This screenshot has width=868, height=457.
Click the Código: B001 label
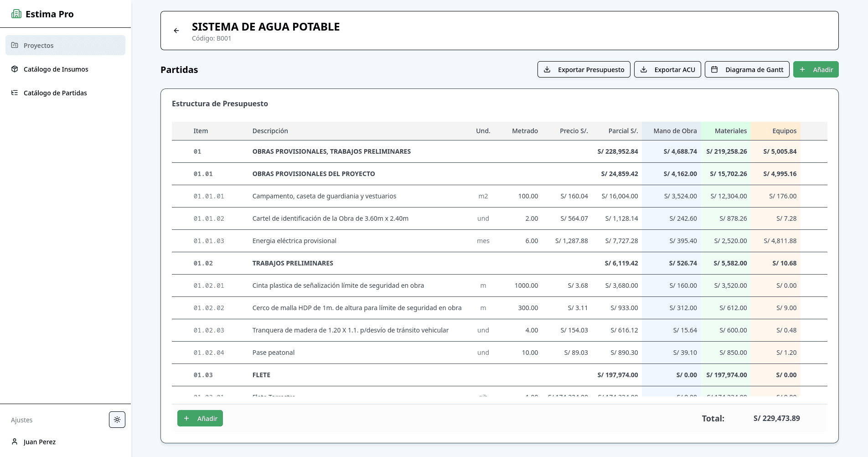212,38
